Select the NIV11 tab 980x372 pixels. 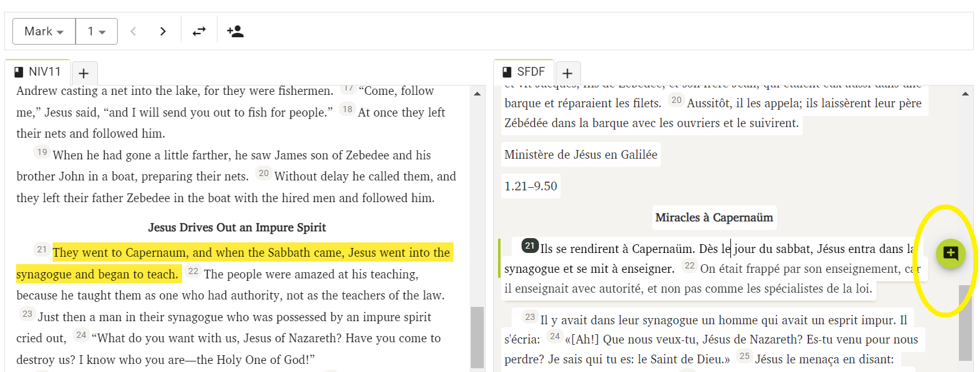pos(38,72)
